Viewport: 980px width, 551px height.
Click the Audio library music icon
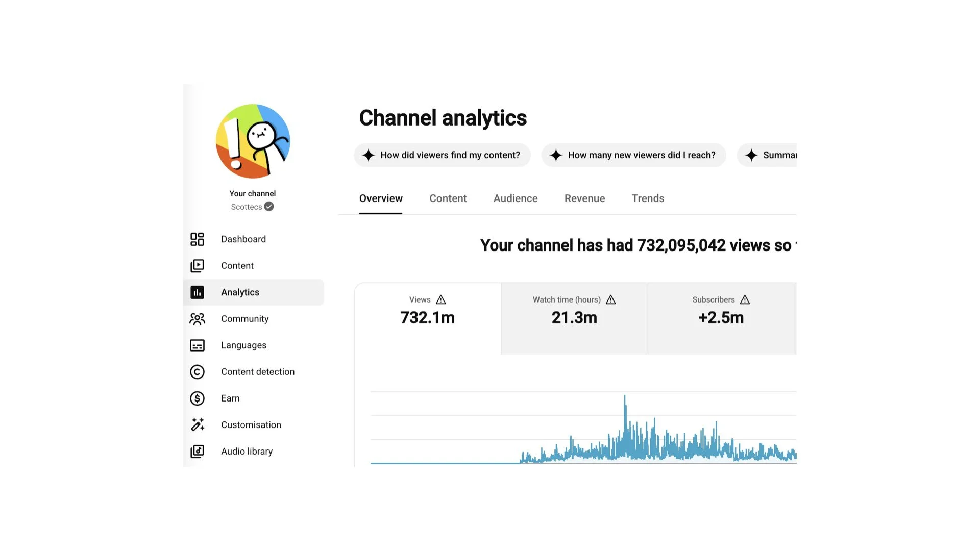click(197, 452)
